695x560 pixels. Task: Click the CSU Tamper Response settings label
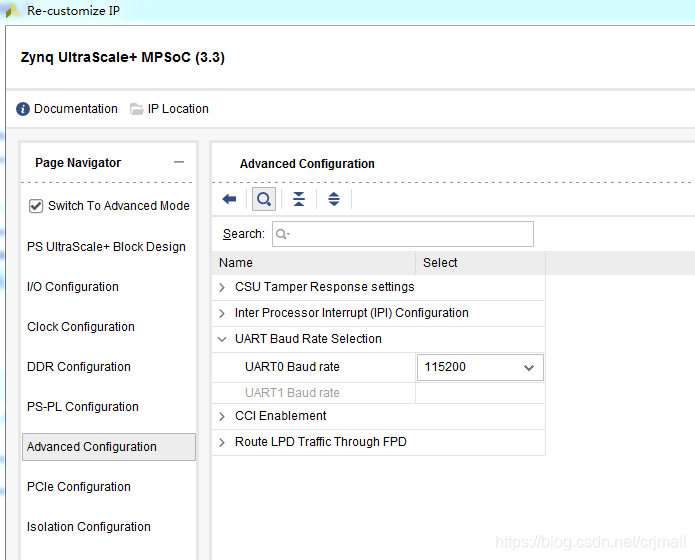(x=324, y=287)
